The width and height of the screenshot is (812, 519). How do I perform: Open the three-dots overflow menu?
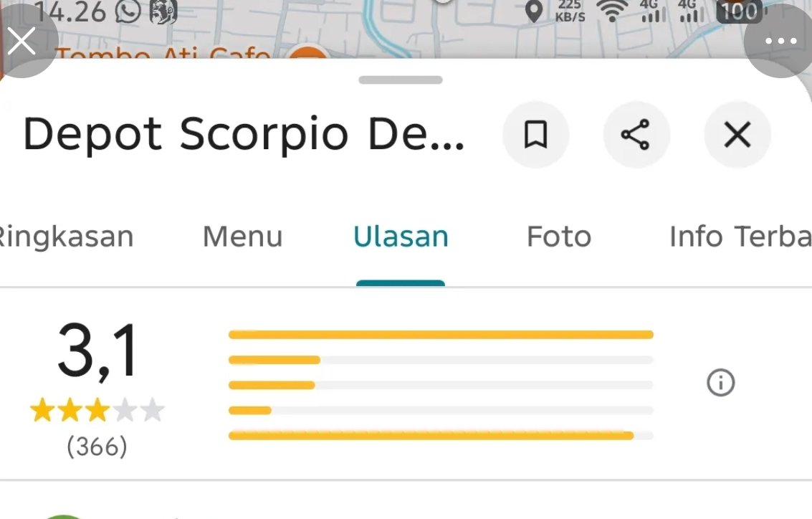tap(780, 40)
